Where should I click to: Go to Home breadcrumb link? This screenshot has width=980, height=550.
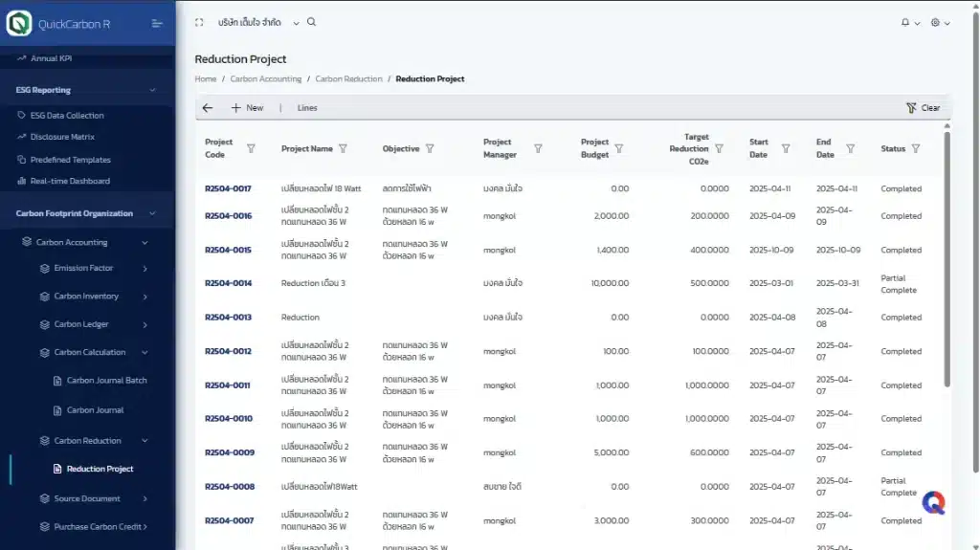pyautogui.click(x=205, y=79)
